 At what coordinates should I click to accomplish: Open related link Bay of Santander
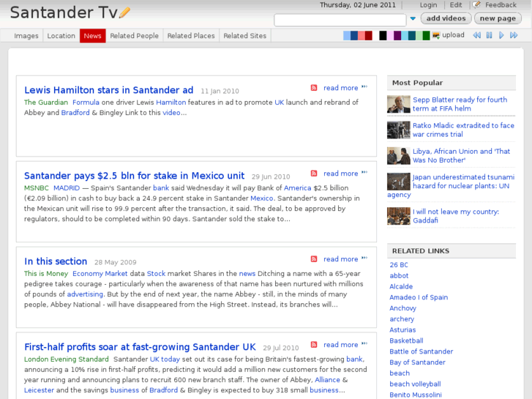417,362
